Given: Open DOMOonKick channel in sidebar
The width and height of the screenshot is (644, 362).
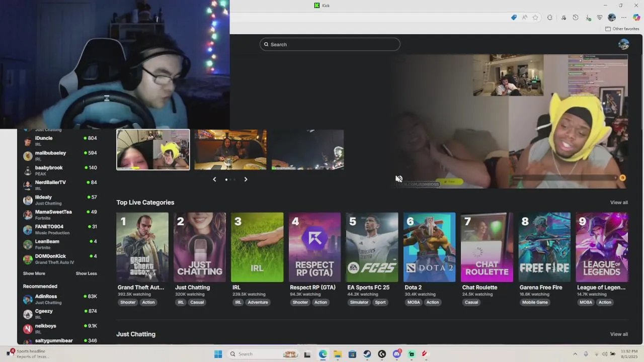Looking at the screenshot, I should point(60,259).
